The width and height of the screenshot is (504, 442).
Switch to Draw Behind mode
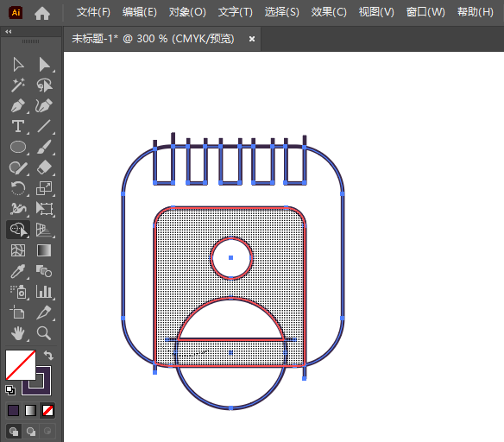[x=31, y=431]
